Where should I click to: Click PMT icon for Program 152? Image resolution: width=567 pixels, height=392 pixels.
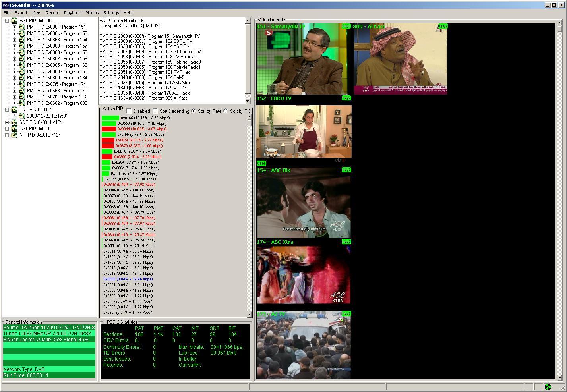tap(22, 33)
